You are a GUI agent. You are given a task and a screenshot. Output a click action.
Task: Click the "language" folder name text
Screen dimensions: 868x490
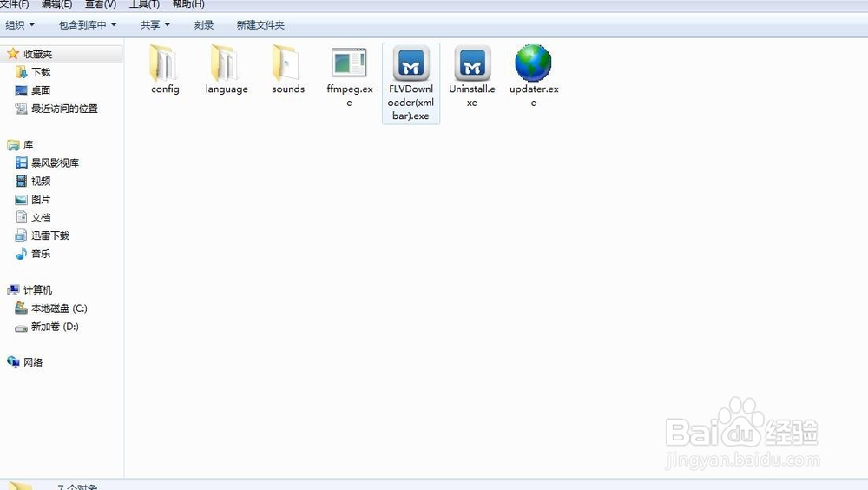(x=227, y=89)
